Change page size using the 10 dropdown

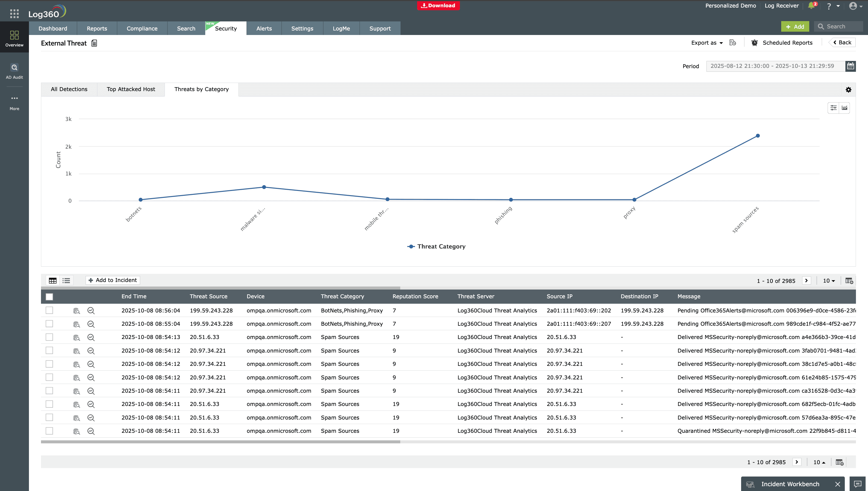(x=828, y=280)
